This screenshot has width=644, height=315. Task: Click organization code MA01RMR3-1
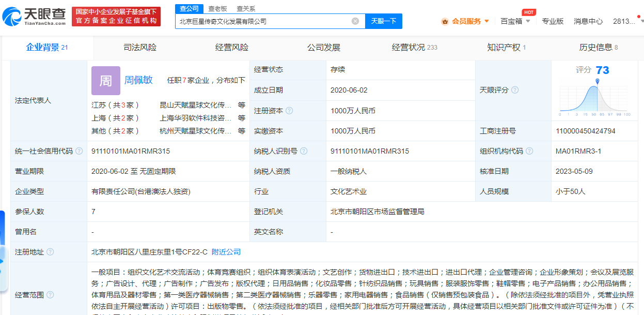(578, 151)
